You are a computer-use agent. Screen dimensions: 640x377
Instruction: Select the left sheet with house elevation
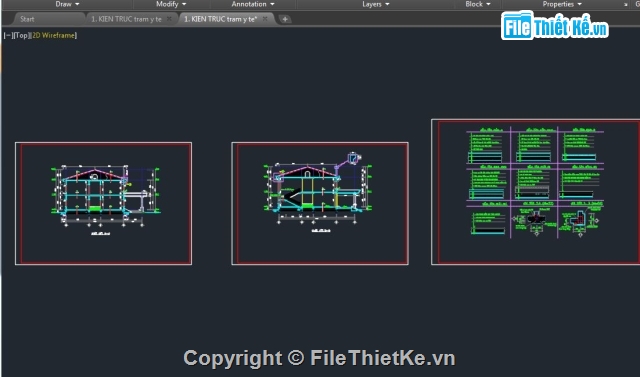[x=103, y=204]
